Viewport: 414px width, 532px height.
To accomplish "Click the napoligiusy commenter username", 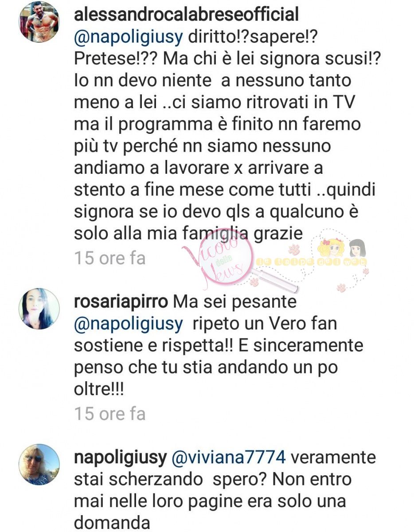I will [x=121, y=458].
